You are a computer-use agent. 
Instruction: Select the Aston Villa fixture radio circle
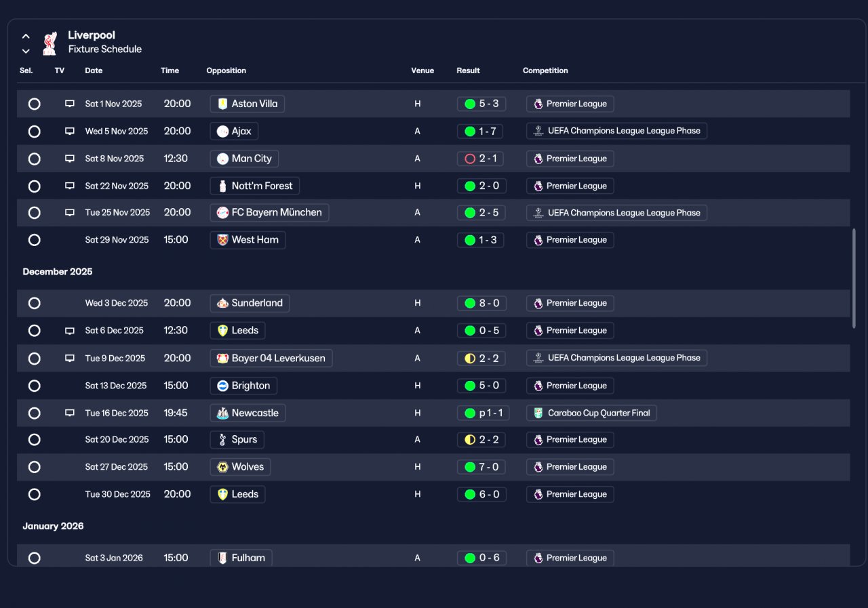[x=35, y=104]
